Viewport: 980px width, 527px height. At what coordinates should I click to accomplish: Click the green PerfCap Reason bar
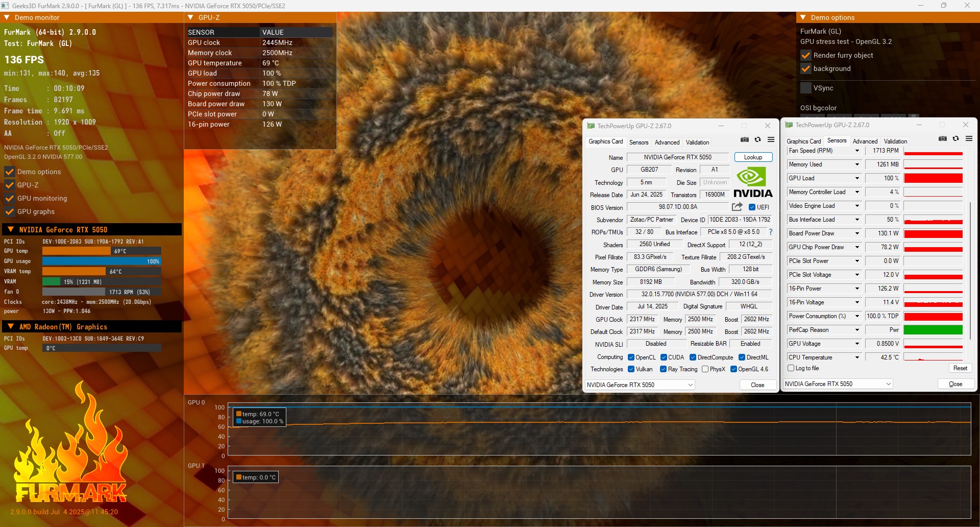pos(933,330)
